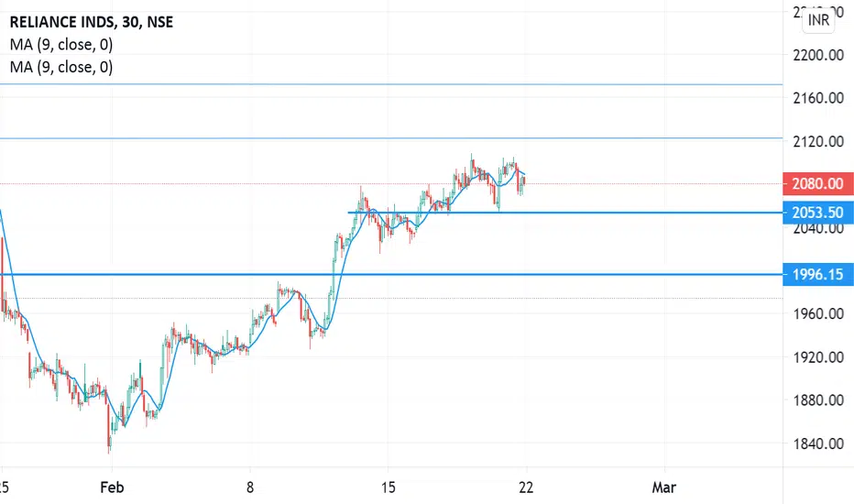This screenshot has width=854, height=504.
Task: Click the thin horizontal line near 2120
Action: (x=391, y=138)
